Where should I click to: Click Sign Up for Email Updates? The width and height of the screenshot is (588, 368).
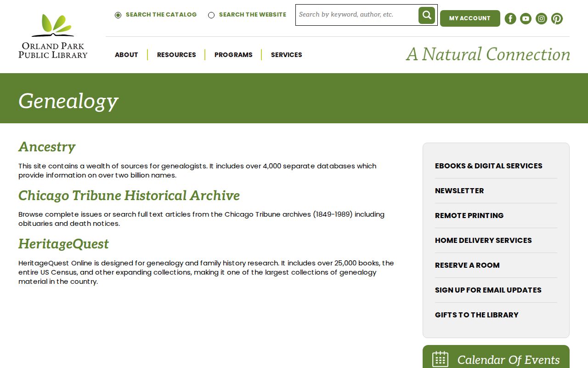click(x=488, y=290)
